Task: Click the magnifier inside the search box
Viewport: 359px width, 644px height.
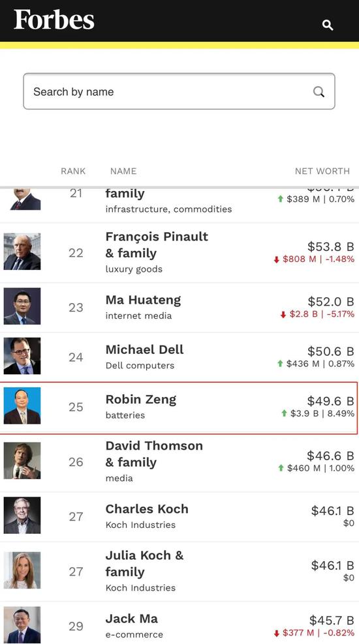Action: tap(319, 92)
